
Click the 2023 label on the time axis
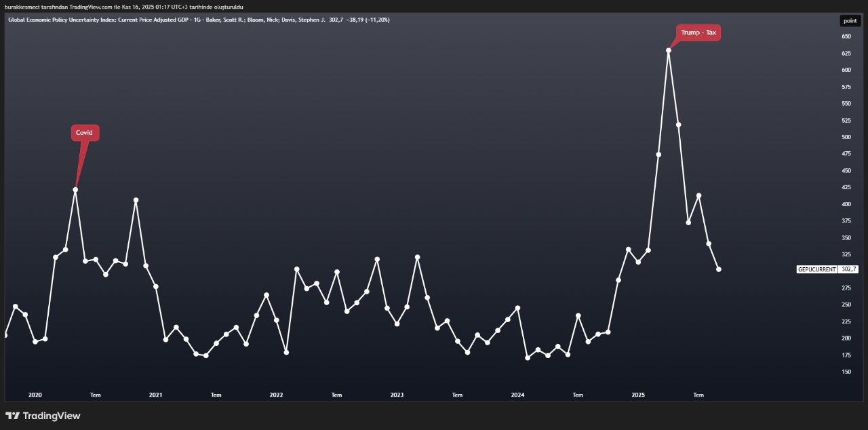click(x=397, y=395)
